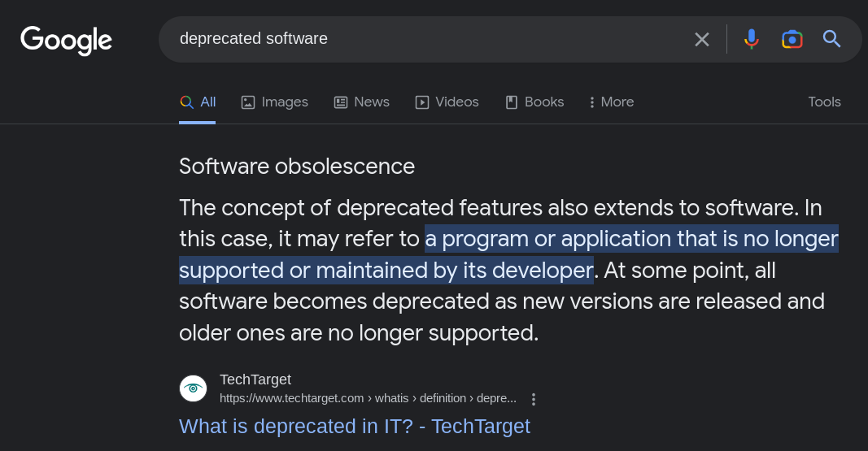Open the Books results tab

(x=534, y=102)
